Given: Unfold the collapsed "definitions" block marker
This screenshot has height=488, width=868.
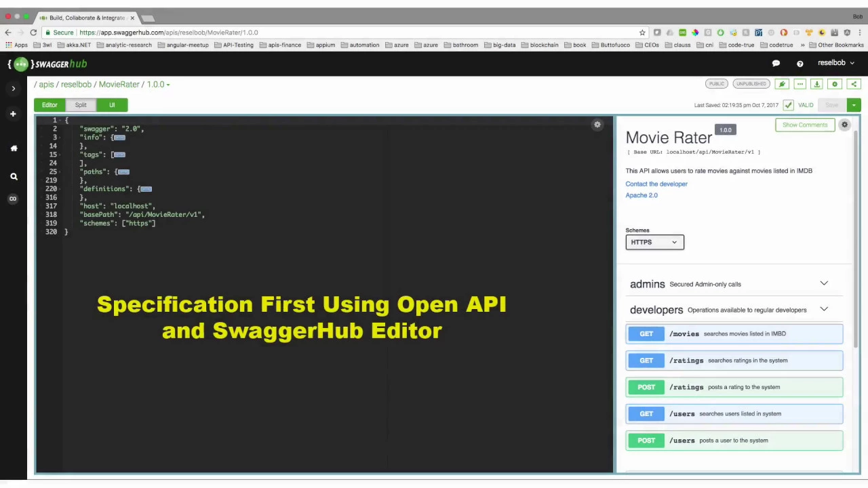Looking at the screenshot, I should point(146,189).
